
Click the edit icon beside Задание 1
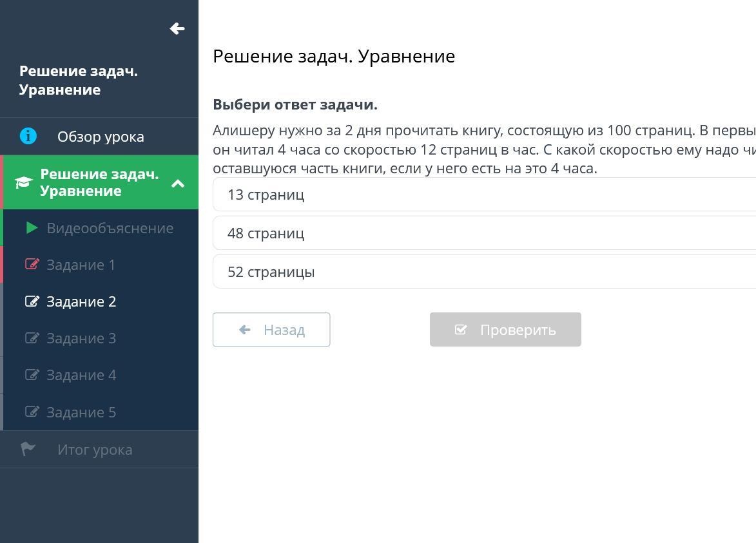click(x=32, y=265)
